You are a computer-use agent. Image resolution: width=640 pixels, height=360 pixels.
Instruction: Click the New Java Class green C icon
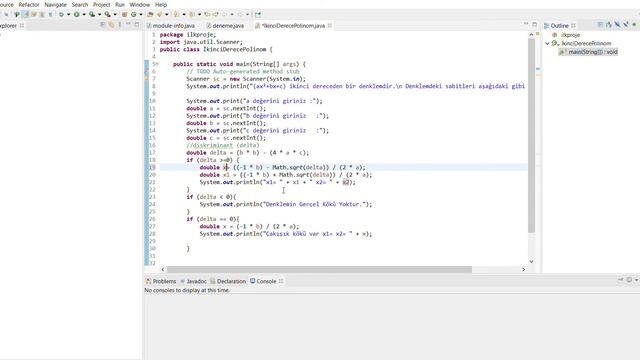tap(133, 14)
